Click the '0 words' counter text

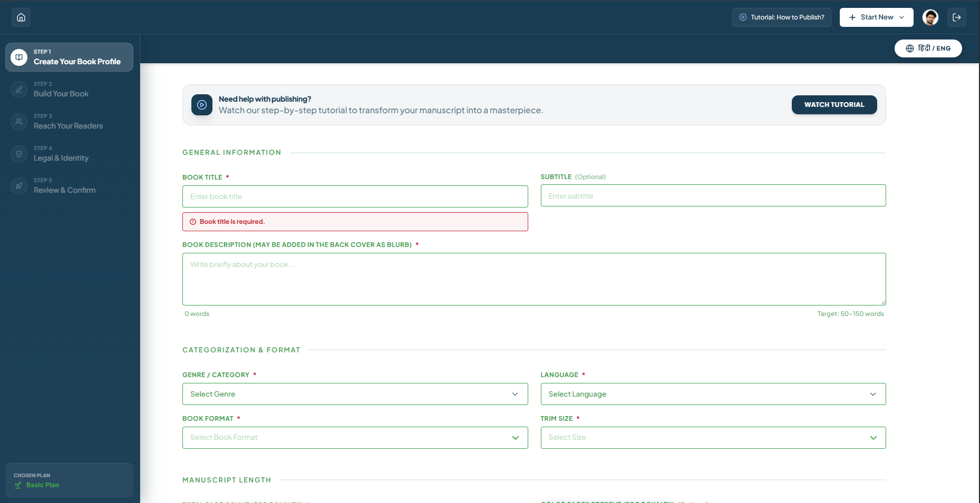[x=197, y=314]
